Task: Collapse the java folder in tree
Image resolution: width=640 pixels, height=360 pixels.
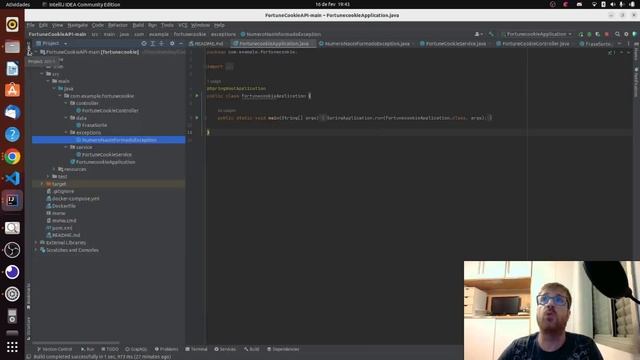Action: [x=54, y=89]
